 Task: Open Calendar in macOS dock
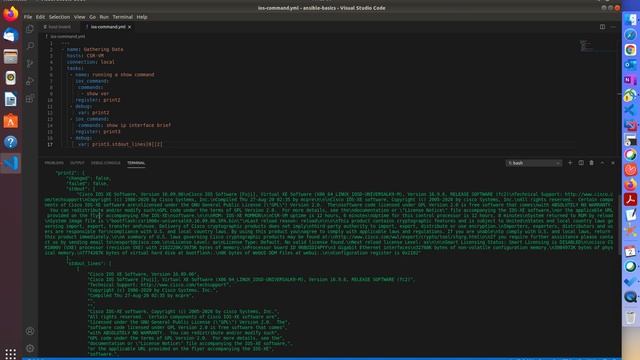(x=630, y=251)
